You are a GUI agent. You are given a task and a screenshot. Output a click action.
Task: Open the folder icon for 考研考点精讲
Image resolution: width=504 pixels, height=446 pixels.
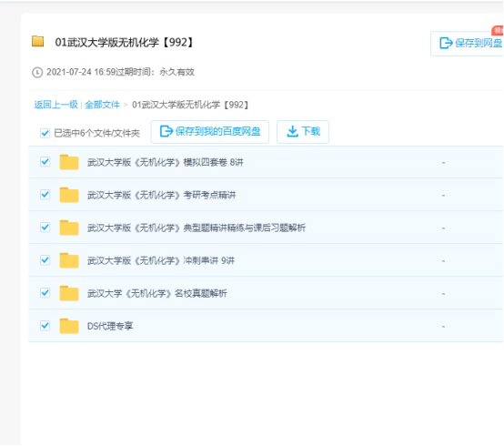pos(69,195)
